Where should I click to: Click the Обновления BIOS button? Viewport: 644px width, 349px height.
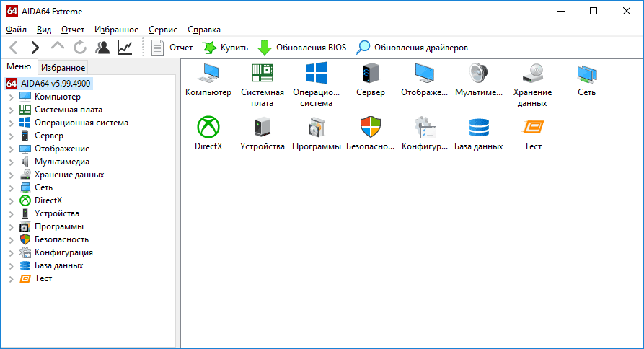[x=302, y=48]
